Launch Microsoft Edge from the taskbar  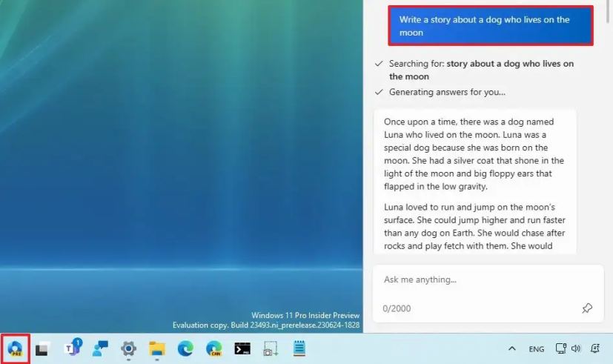(185, 348)
